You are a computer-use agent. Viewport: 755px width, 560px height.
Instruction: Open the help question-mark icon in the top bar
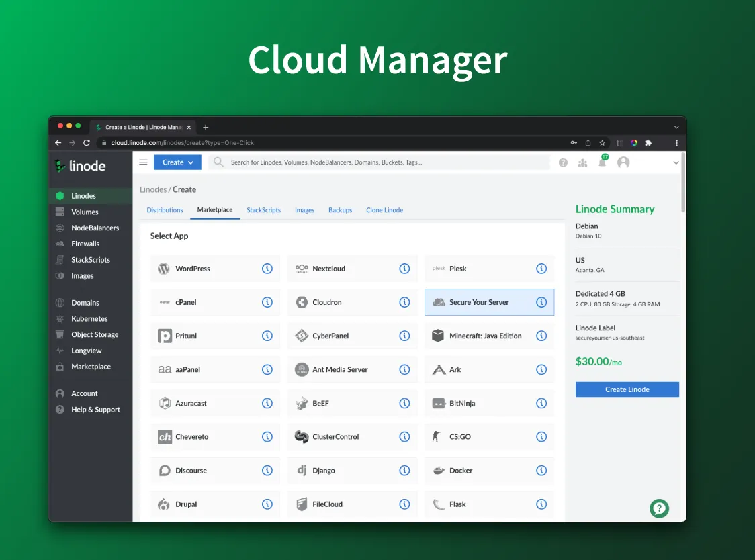point(563,162)
